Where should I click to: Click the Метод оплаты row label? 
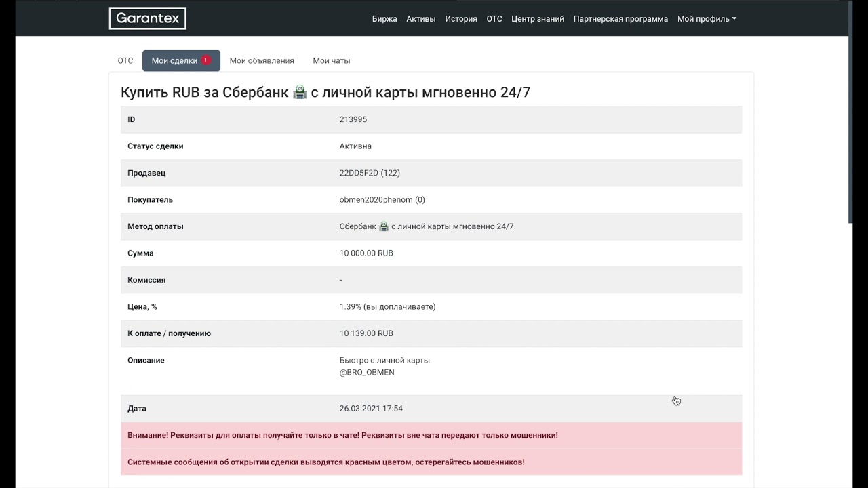pos(155,226)
